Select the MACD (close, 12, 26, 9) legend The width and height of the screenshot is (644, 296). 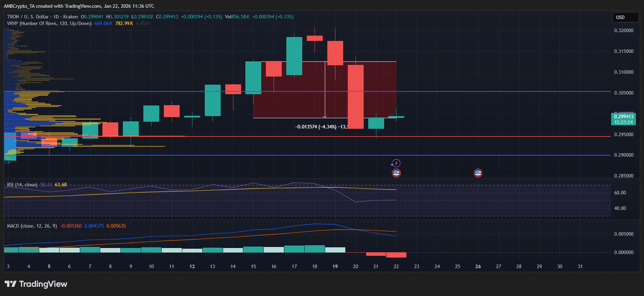pyautogui.click(x=32, y=226)
